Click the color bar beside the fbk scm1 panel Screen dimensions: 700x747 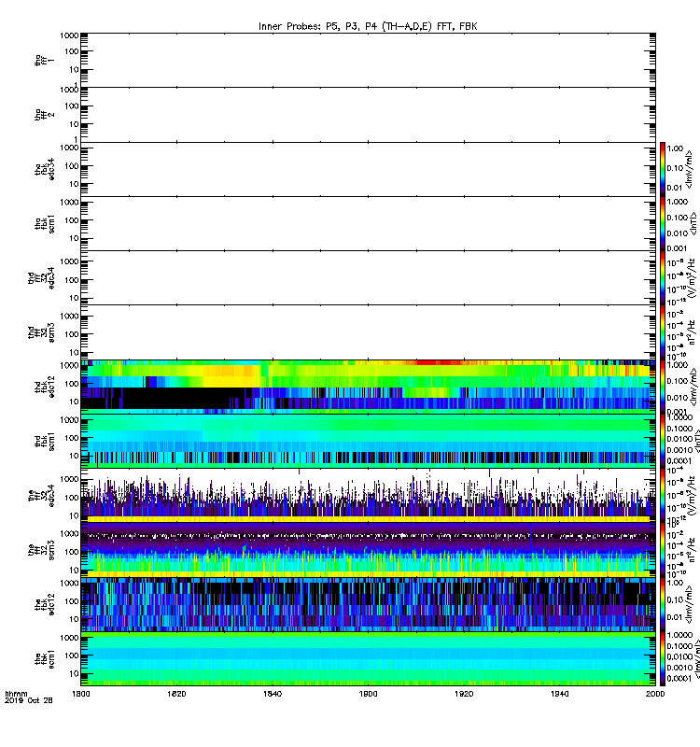coord(663,659)
